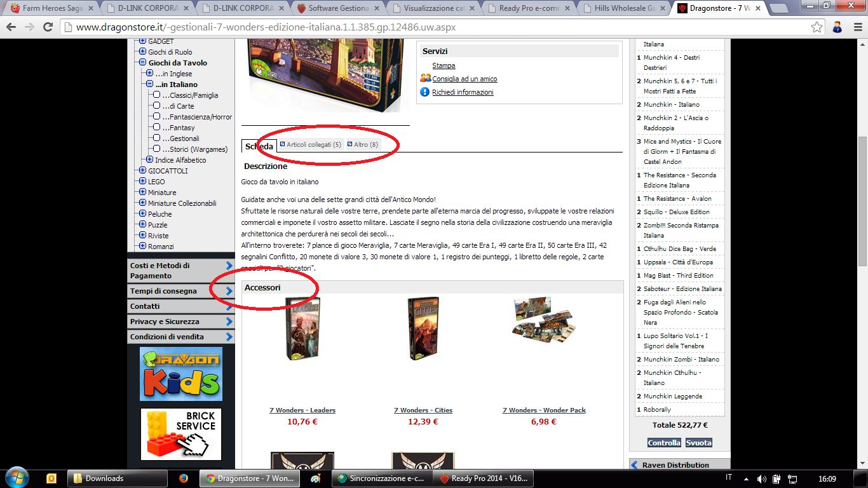
Task: Open Sincronizzazione e-commerce taskbar window
Action: (381, 478)
